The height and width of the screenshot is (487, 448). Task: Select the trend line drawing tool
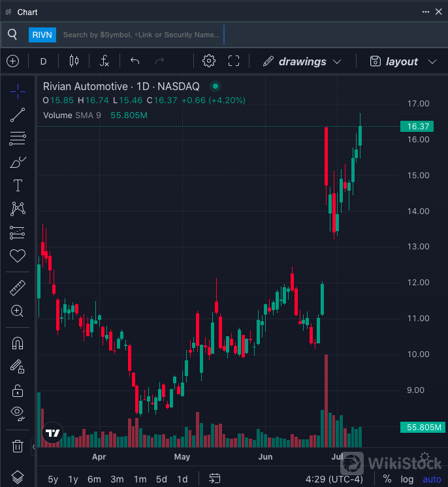(x=18, y=116)
